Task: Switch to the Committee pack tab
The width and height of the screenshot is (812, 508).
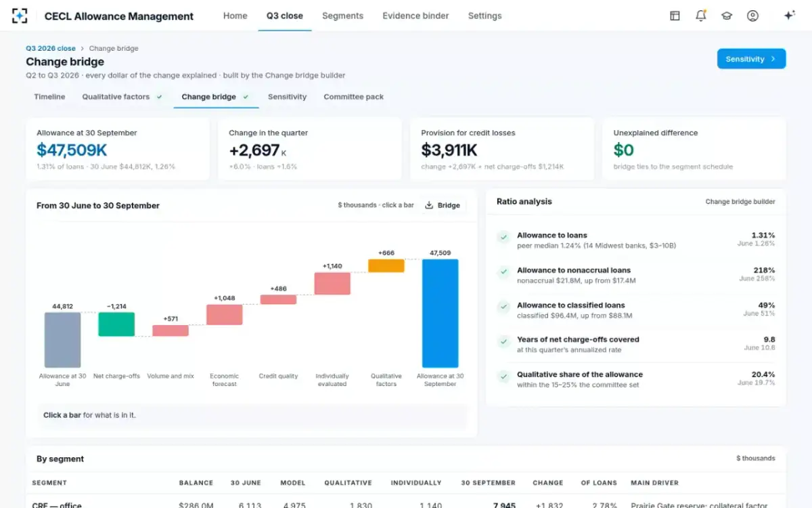Action: 353,97
